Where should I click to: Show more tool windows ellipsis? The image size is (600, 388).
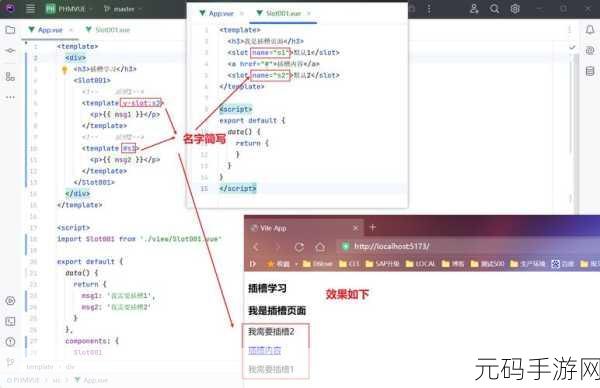pos(10,97)
